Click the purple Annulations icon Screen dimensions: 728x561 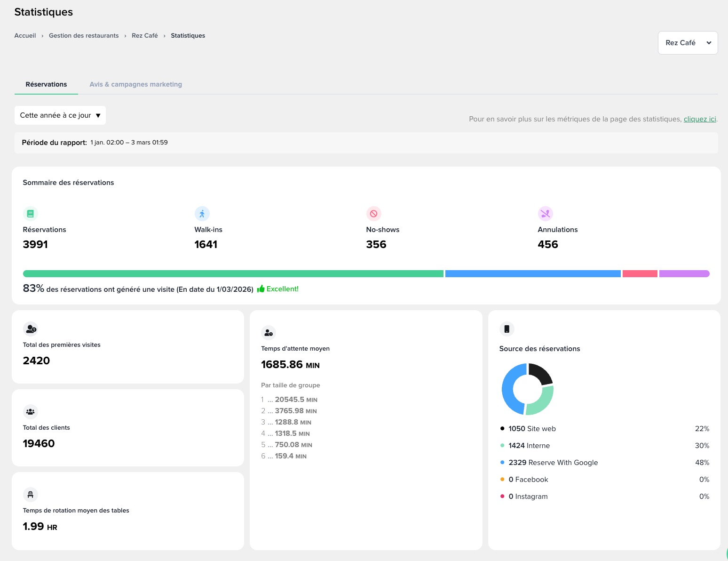pyautogui.click(x=545, y=214)
